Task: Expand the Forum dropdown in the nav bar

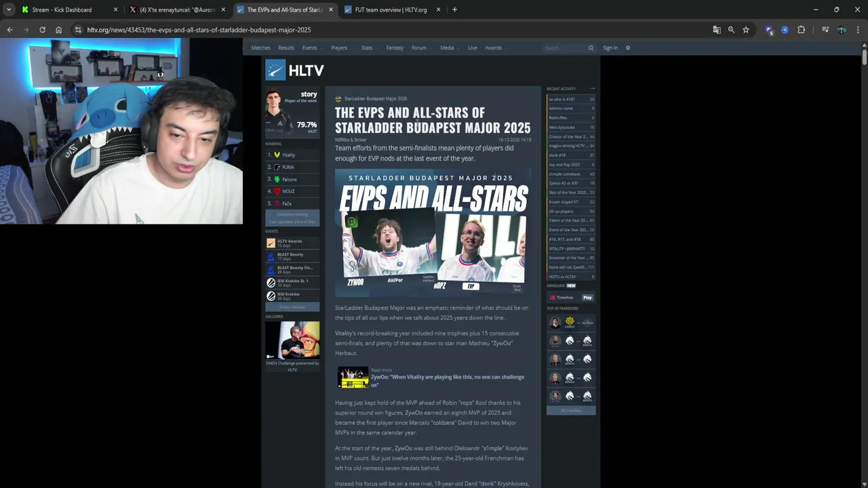Action: [420, 48]
